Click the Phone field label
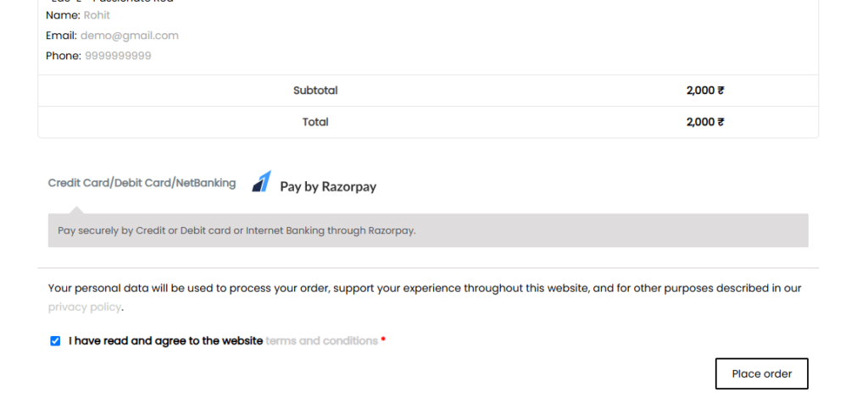 point(64,56)
